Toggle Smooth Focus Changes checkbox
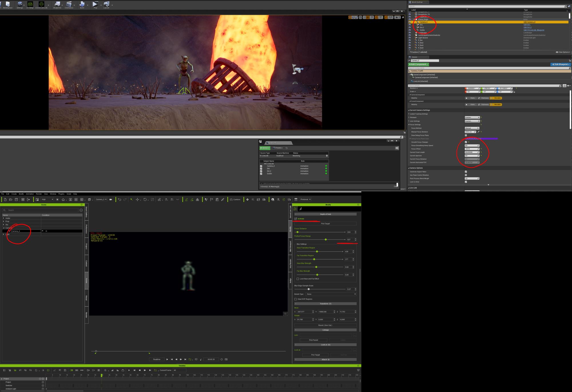This screenshot has height=392, width=572. (466, 142)
